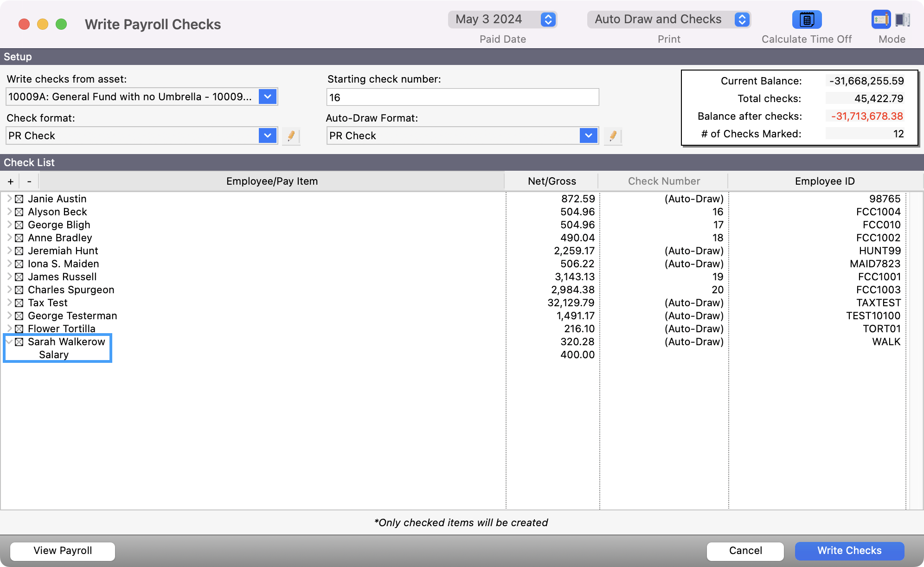This screenshot has height=567, width=924.
Task: Click the View Payroll button
Action: pos(63,551)
